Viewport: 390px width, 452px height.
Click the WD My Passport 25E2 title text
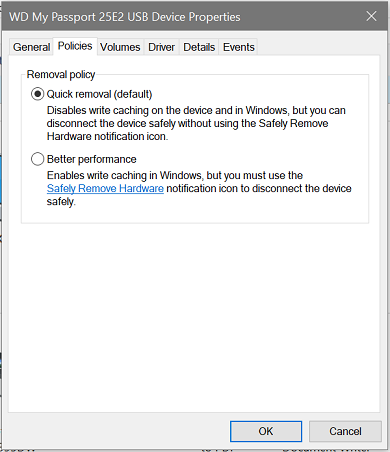(125, 17)
